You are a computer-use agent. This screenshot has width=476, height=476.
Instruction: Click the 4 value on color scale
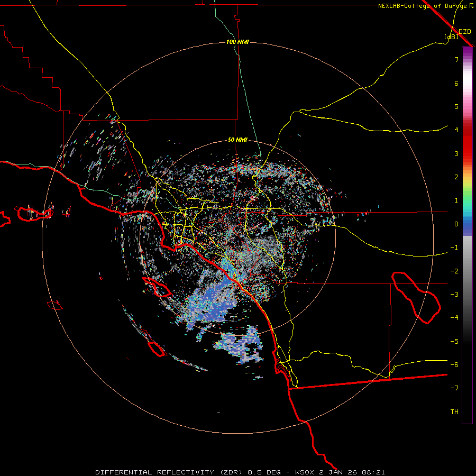[456, 130]
